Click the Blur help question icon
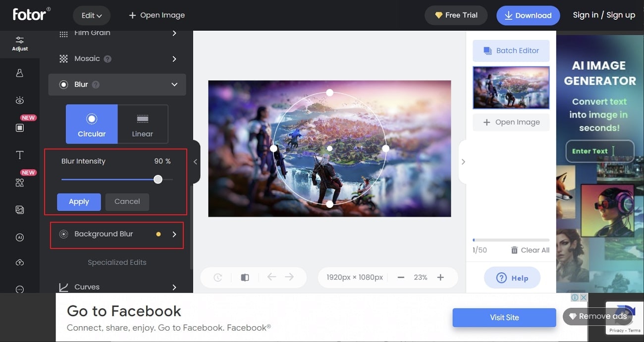This screenshot has width=644, height=342. pyautogui.click(x=96, y=85)
